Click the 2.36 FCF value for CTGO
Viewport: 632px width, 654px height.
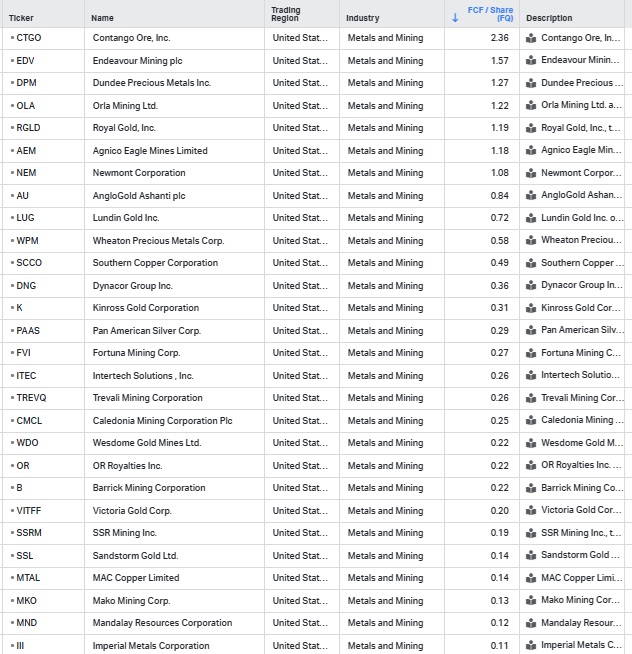click(x=499, y=38)
